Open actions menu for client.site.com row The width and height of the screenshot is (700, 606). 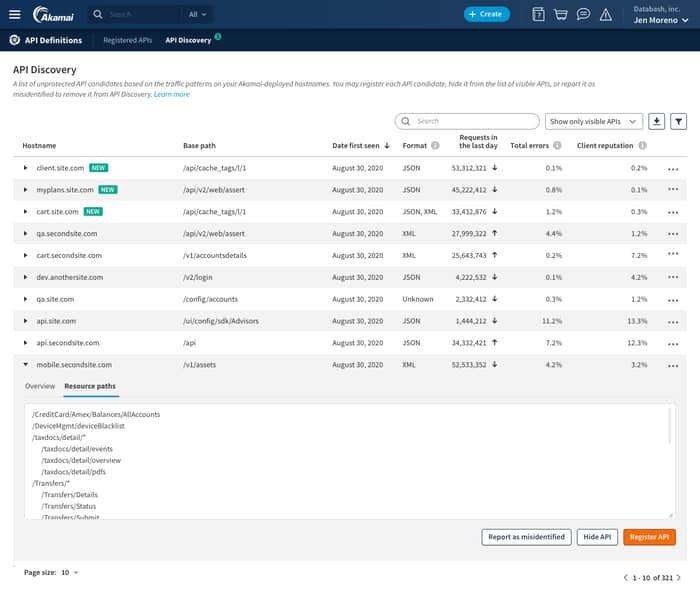pyautogui.click(x=673, y=168)
